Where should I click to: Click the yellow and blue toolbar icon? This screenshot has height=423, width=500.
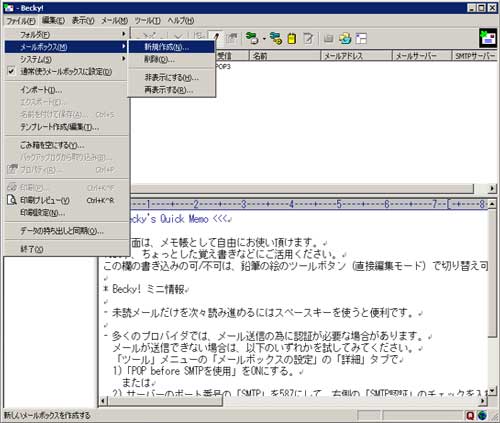click(345, 38)
